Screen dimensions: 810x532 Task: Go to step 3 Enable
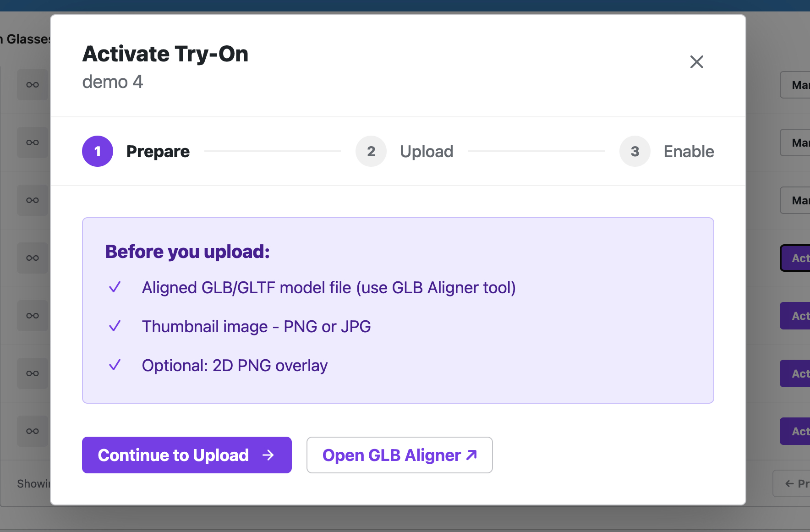coord(667,151)
